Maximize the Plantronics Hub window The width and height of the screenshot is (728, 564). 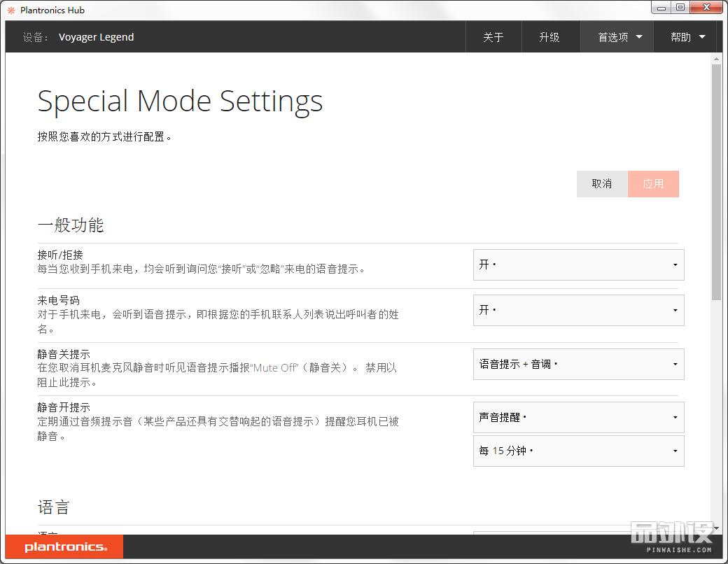click(x=680, y=8)
